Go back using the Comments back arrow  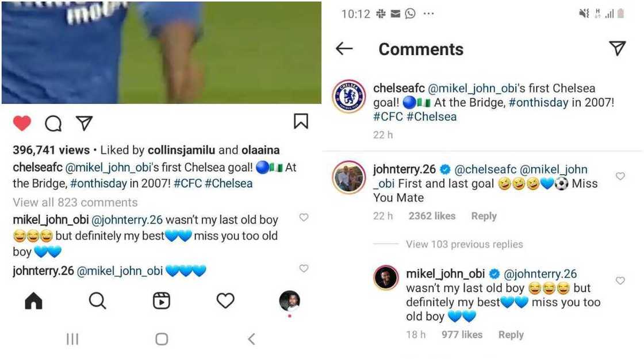point(344,49)
